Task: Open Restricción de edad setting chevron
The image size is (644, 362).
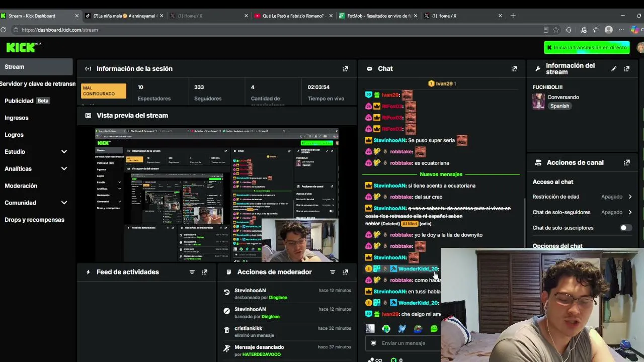Action: (630, 197)
